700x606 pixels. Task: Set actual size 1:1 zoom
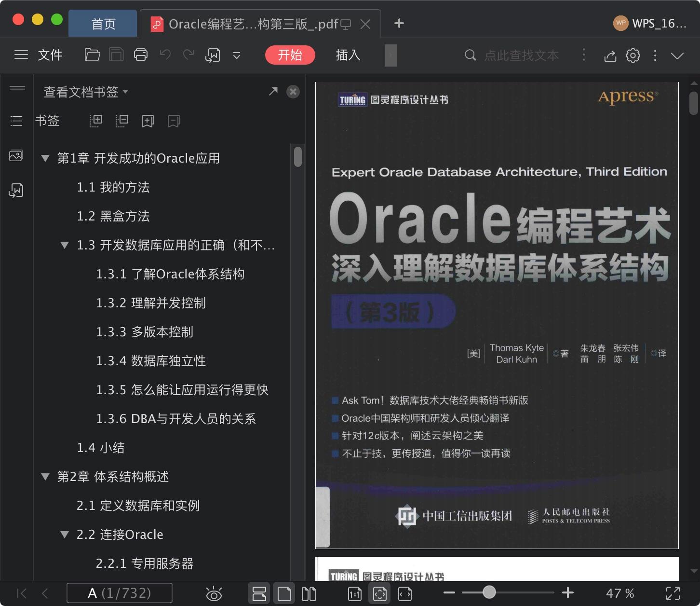pos(355,593)
